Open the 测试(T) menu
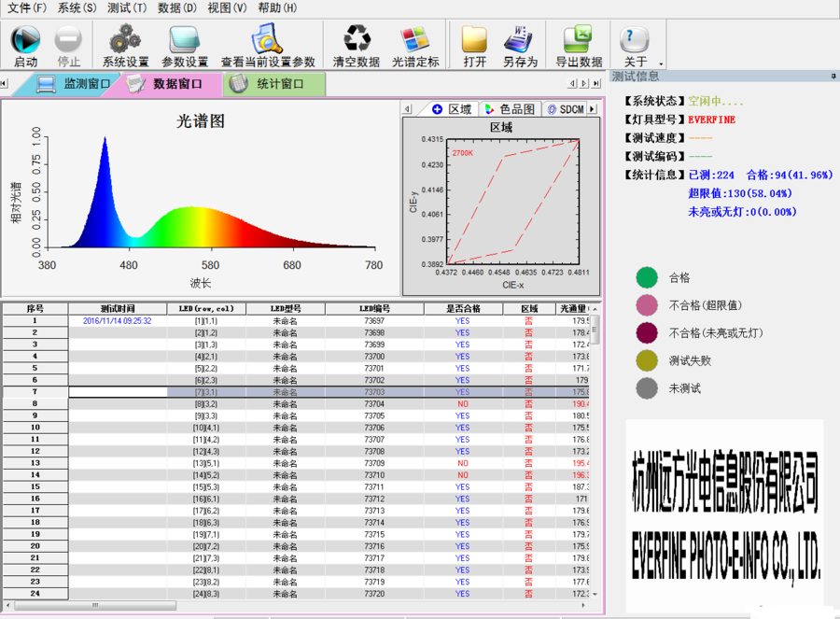This screenshot has width=840, height=619. point(127,8)
